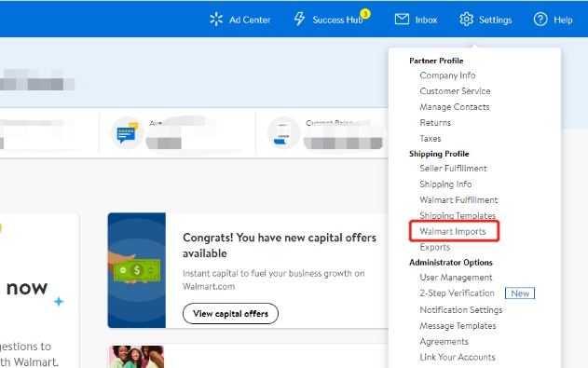Screen dimensions: 588x368
Task: Click the Shipping Profile section heading
Action: [439, 154]
